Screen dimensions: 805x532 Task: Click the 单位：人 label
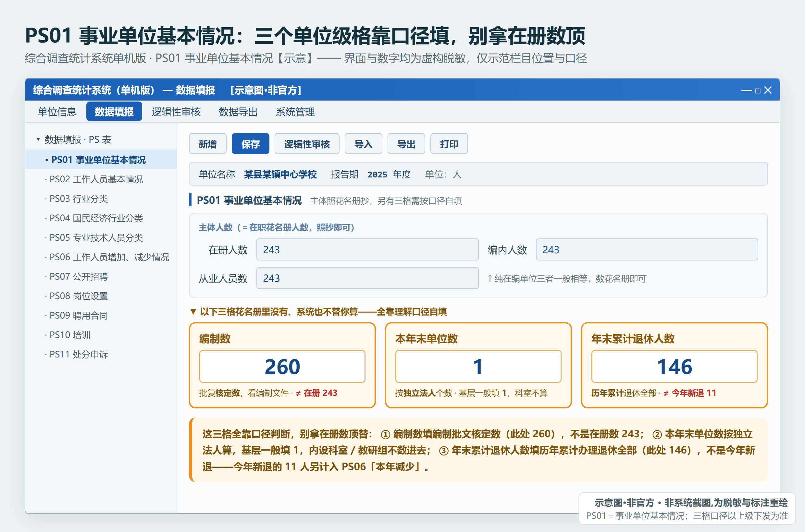(x=443, y=175)
